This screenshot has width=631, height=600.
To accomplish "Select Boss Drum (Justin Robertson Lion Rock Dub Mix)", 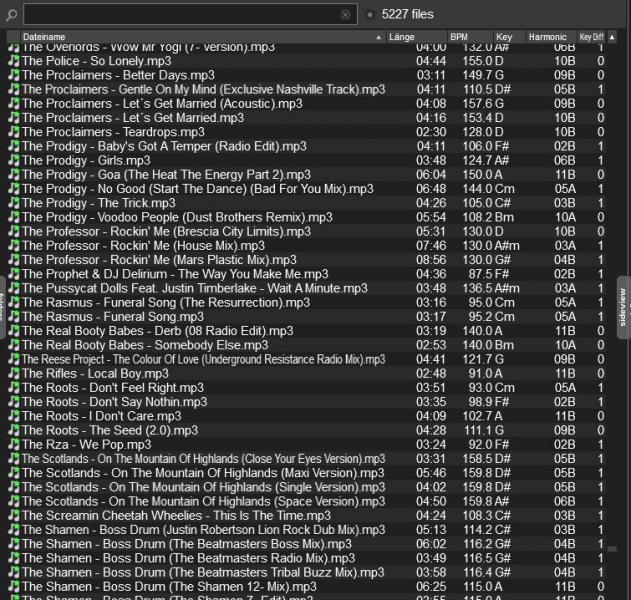I will [308, 530].
